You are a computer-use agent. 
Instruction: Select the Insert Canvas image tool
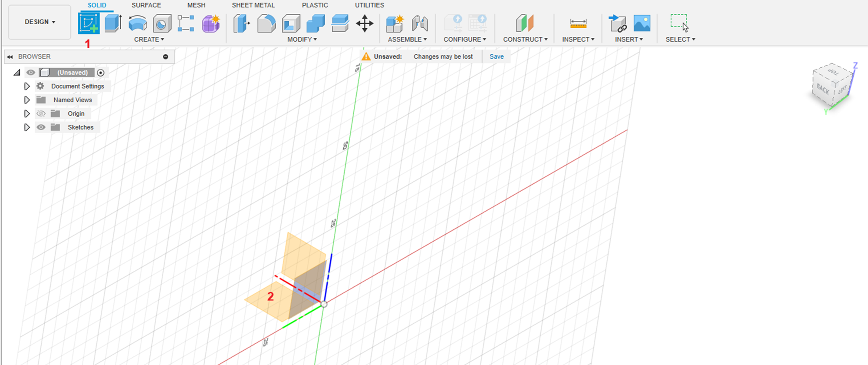click(642, 23)
